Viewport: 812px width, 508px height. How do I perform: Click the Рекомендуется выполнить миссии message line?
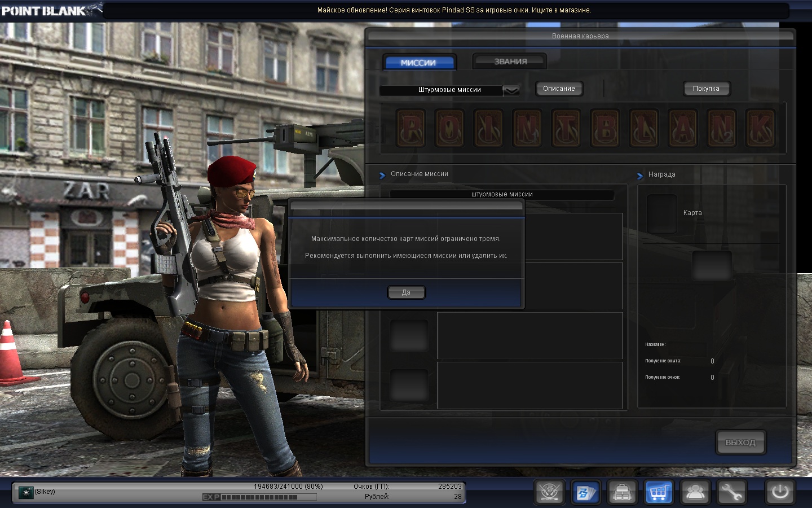tap(406, 256)
